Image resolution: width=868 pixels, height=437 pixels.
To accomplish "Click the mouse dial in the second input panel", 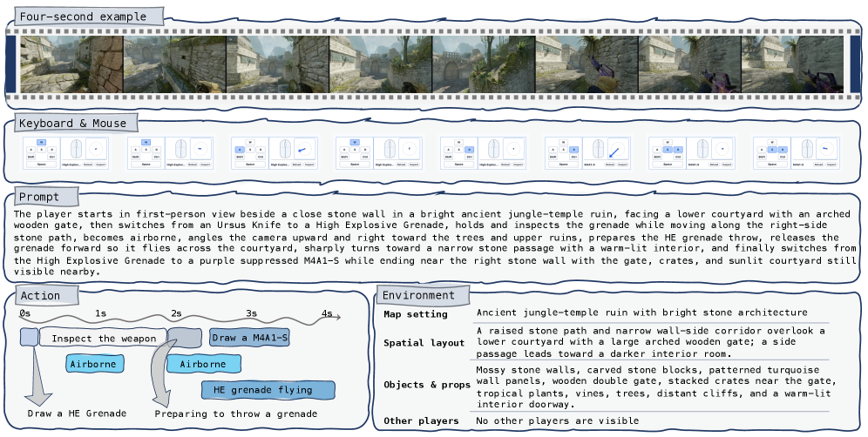I will [x=200, y=149].
